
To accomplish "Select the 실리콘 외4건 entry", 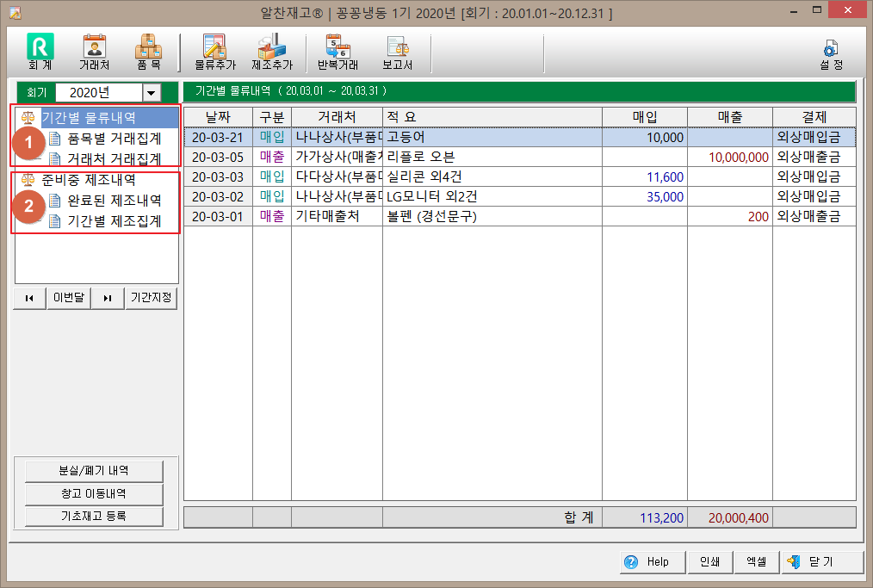I will coord(424,177).
